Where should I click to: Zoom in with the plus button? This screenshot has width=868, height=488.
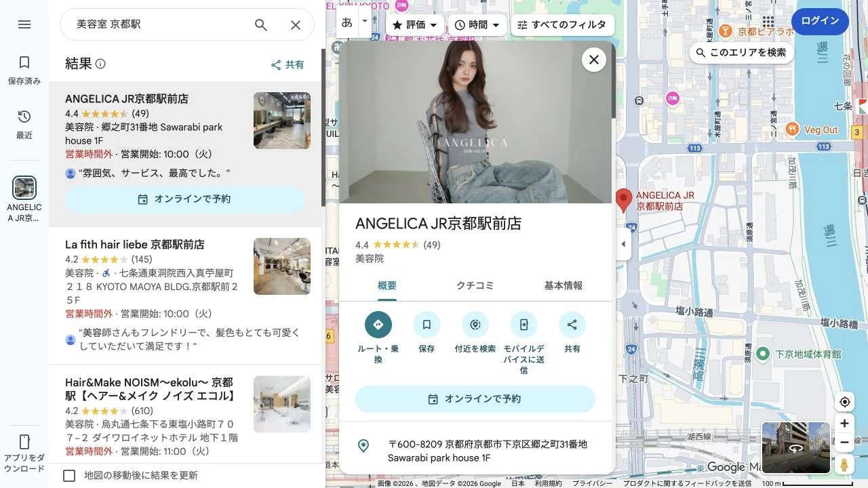[x=844, y=424]
